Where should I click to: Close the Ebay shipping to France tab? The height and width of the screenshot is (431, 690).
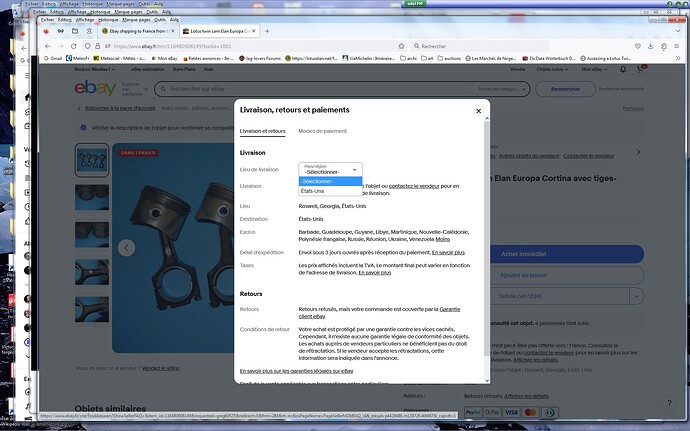pos(172,31)
